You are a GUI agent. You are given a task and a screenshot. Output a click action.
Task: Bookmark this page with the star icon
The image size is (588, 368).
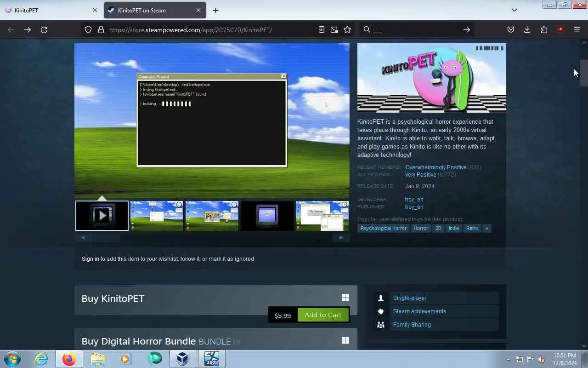(347, 30)
